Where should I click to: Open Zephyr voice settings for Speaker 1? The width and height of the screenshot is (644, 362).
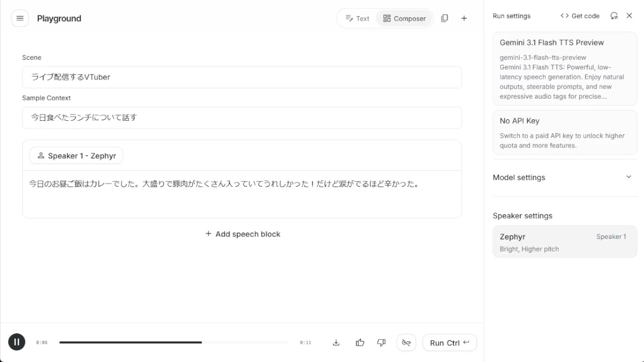(565, 242)
